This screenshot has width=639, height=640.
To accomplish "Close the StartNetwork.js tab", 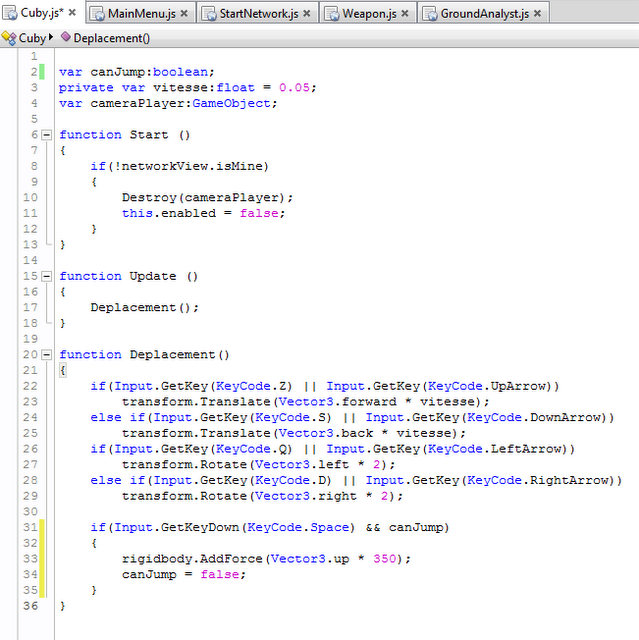I will click(306, 13).
